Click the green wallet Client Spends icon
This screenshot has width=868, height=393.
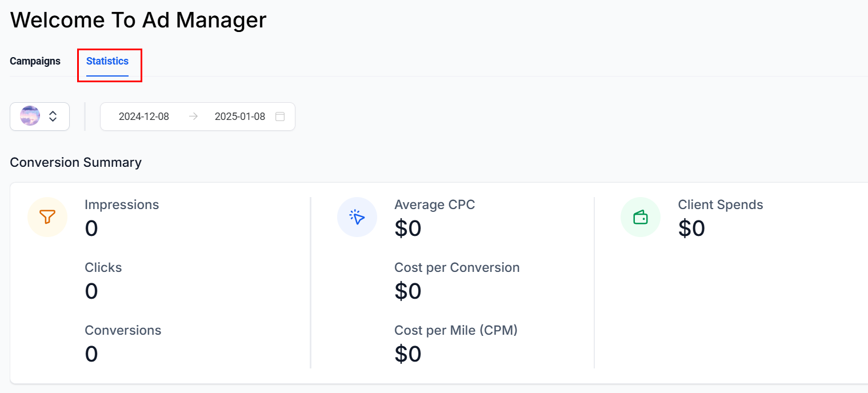tap(640, 217)
